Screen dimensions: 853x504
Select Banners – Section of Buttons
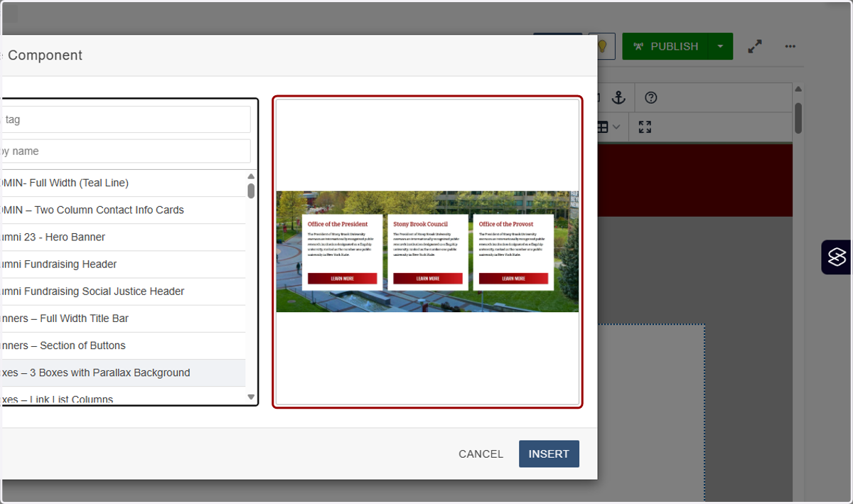pyautogui.click(x=122, y=345)
